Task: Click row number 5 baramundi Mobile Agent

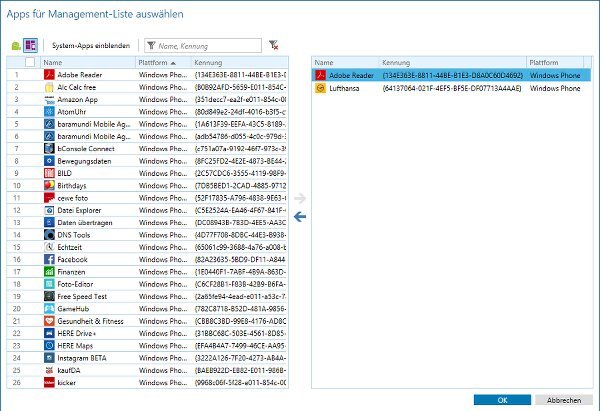Action: click(x=148, y=124)
